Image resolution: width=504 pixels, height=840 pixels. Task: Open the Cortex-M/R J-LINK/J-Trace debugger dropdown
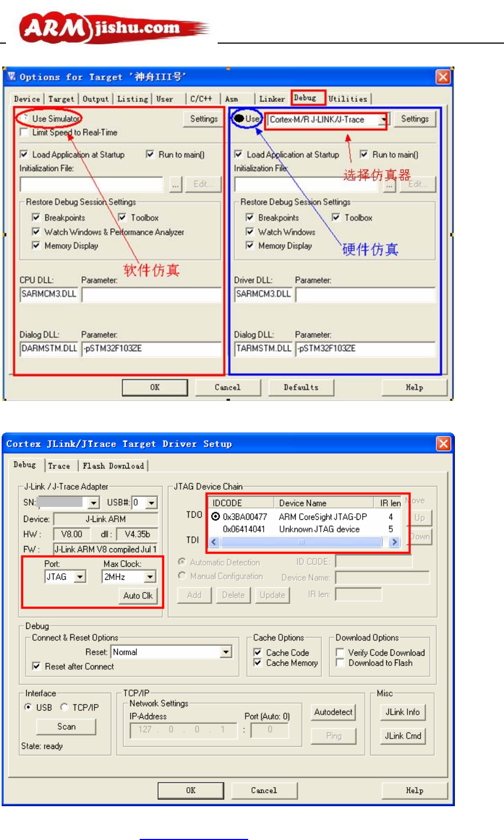click(384, 119)
